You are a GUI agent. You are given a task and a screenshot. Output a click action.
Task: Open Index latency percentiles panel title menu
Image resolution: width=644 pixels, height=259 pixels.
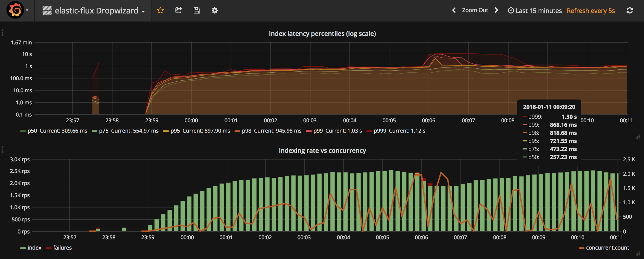click(x=322, y=34)
